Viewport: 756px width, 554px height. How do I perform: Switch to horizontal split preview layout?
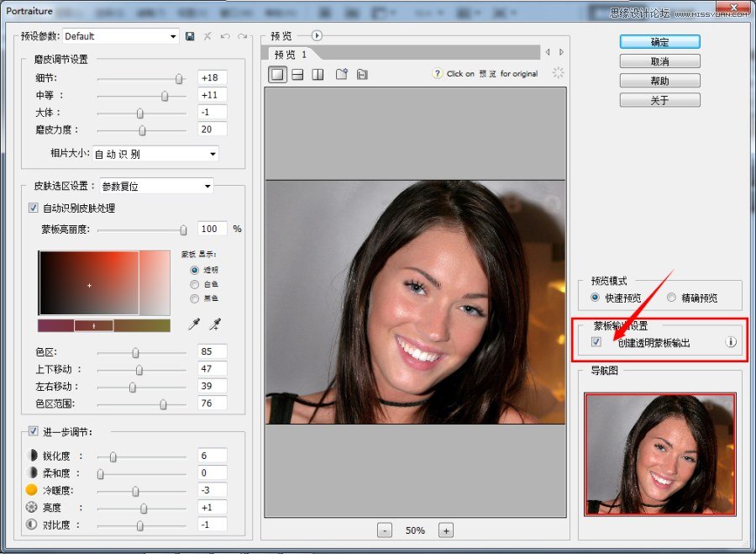click(297, 74)
